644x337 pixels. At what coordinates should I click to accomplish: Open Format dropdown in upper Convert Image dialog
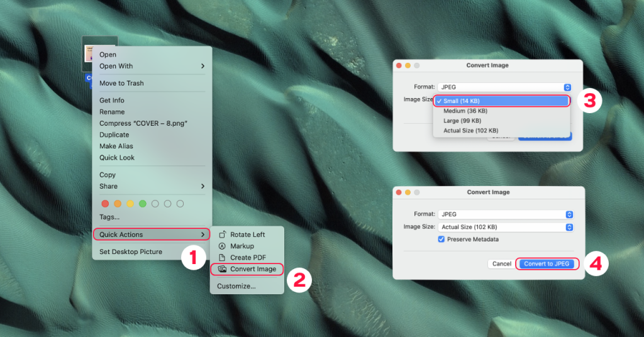pyautogui.click(x=504, y=87)
